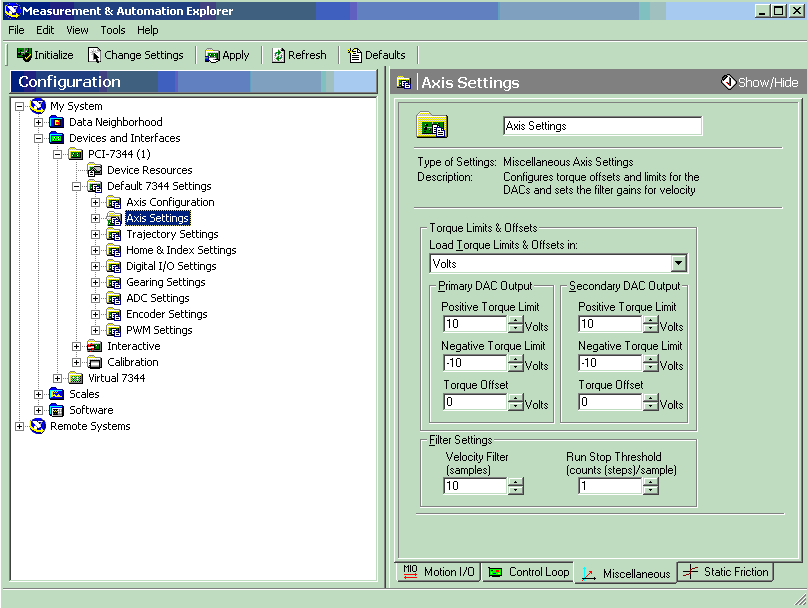Click the Defaults toolbar icon
This screenshot has height=608, width=808.
coord(355,55)
